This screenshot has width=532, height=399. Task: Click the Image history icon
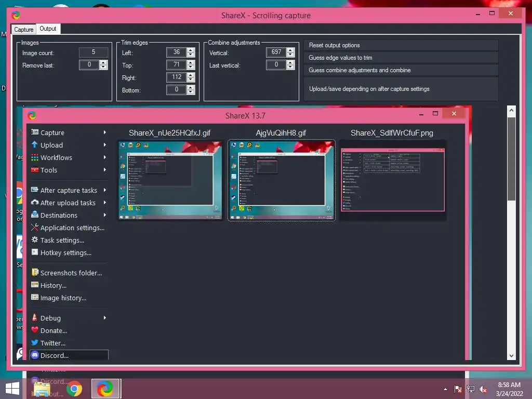click(x=35, y=297)
